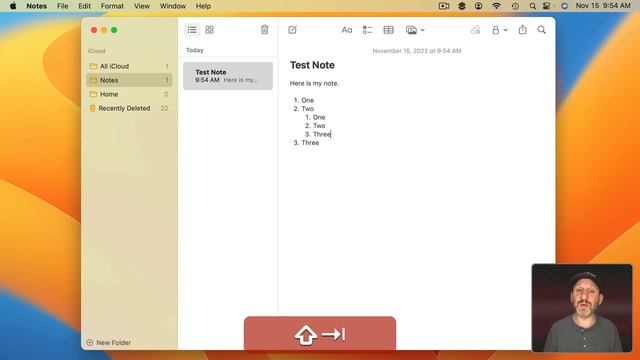
Task: Click the date and time in menu bar
Action: pyautogui.click(x=603, y=6)
